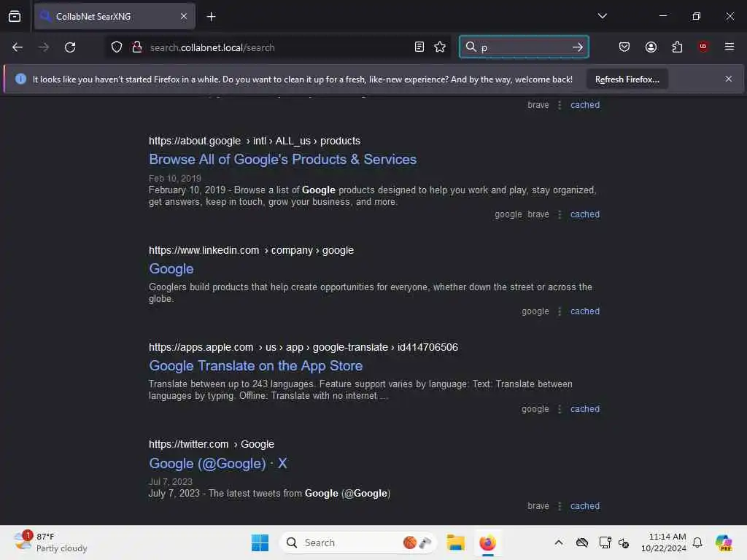Open options dots for Twitter result

pyautogui.click(x=560, y=506)
